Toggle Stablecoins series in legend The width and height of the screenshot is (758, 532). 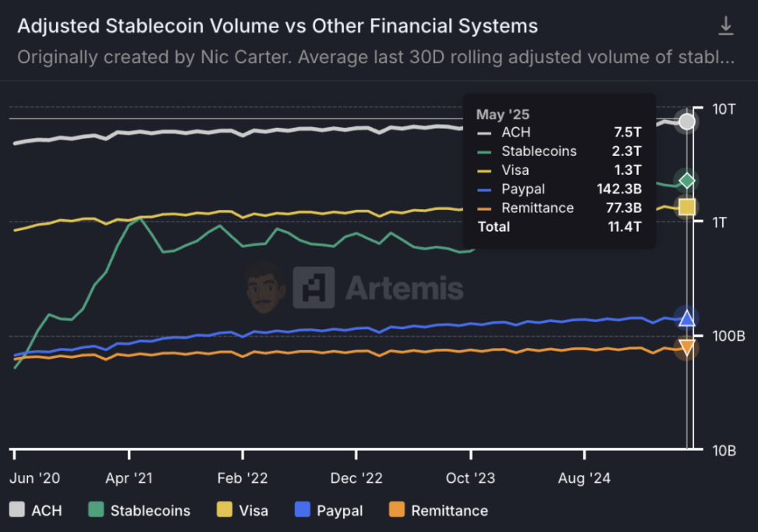tap(140, 510)
